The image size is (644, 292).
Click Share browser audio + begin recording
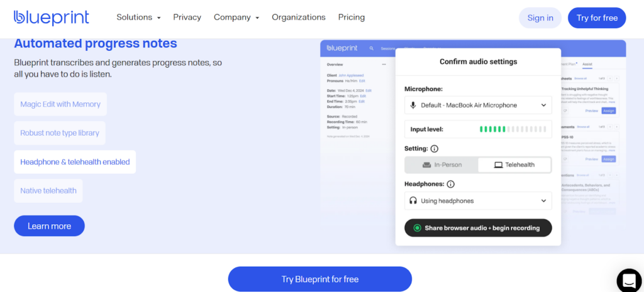478,228
